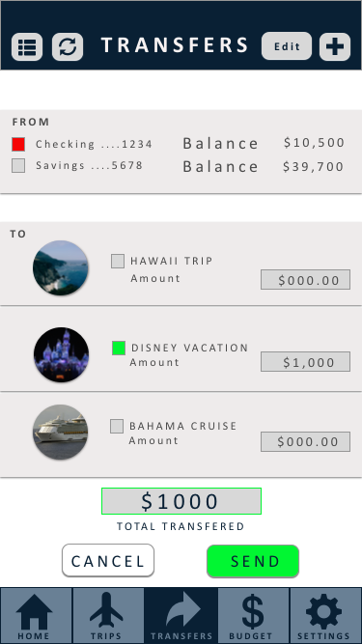
Task: Edit the Hawaii Trip amount field
Action: pos(305,280)
